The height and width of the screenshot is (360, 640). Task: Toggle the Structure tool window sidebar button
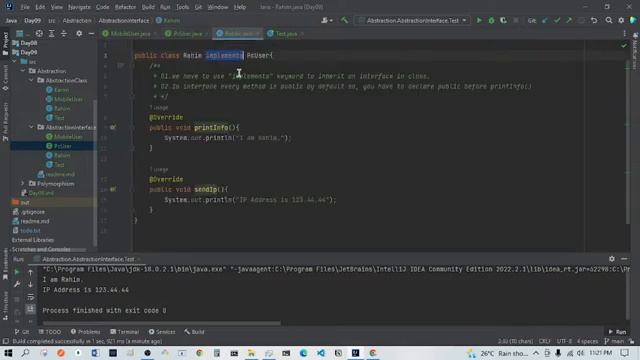pos(5,306)
